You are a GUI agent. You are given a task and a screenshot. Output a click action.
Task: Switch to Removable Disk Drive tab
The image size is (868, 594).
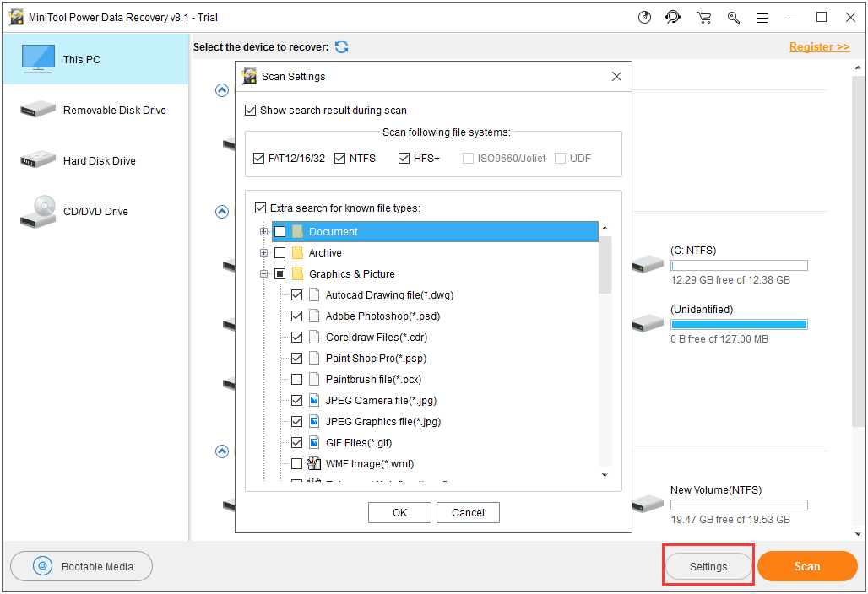click(95, 110)
